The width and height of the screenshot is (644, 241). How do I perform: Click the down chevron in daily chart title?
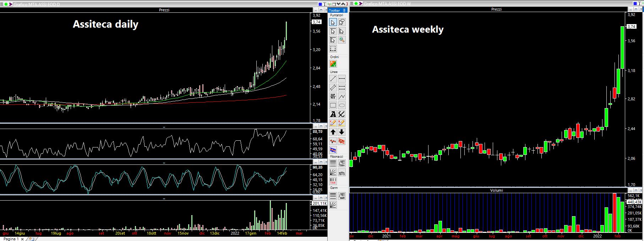coord(338,4)
